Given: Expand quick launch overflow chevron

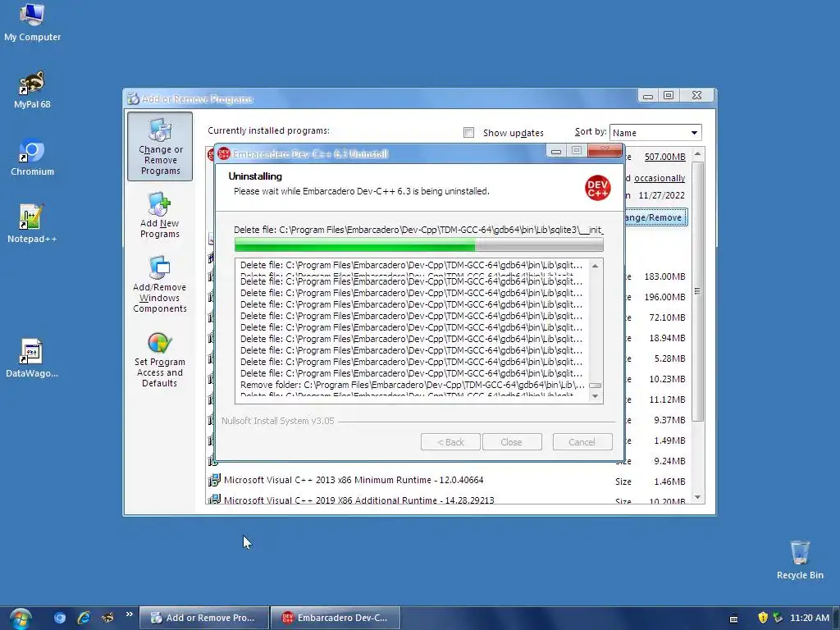Looking at the screenshot, I should [x=129, y=614].
